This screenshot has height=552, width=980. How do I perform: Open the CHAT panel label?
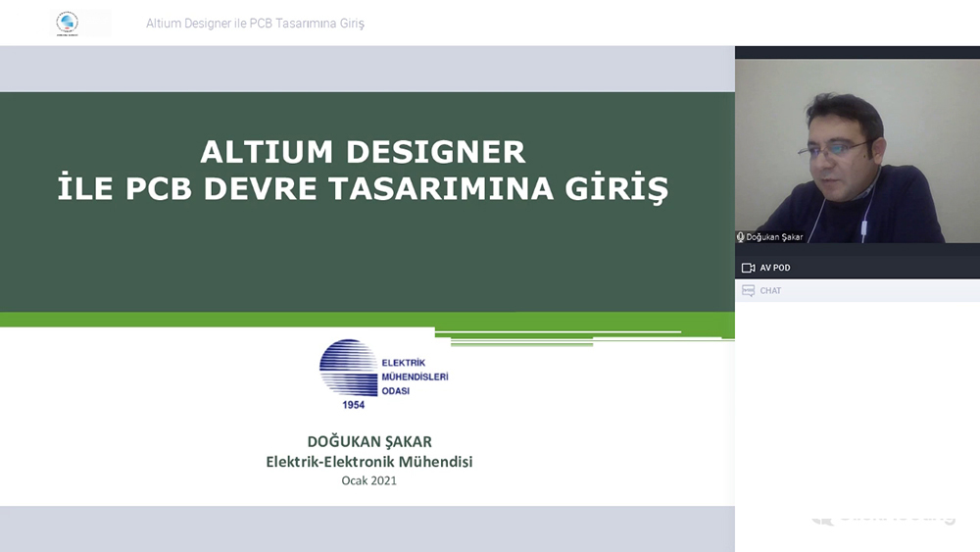pos(770,290)
